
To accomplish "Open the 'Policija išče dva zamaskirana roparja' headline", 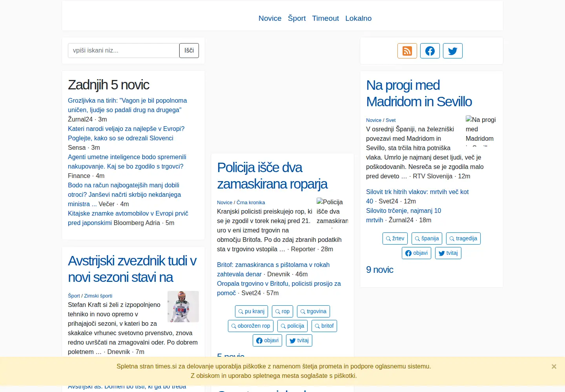I will click(x=272, y=176).
